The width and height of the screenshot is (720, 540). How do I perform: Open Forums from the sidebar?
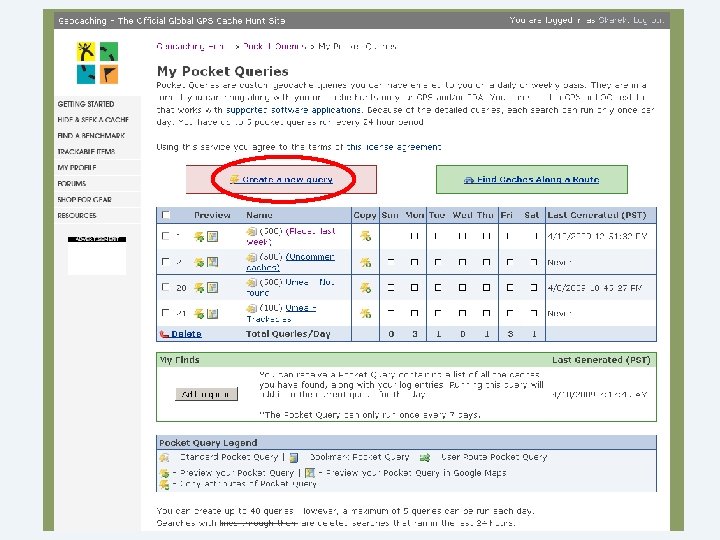(72, 184)
